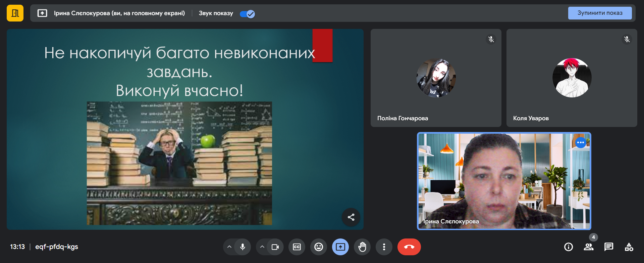Toggle the presentation audio switch

(x=247, y=14)
